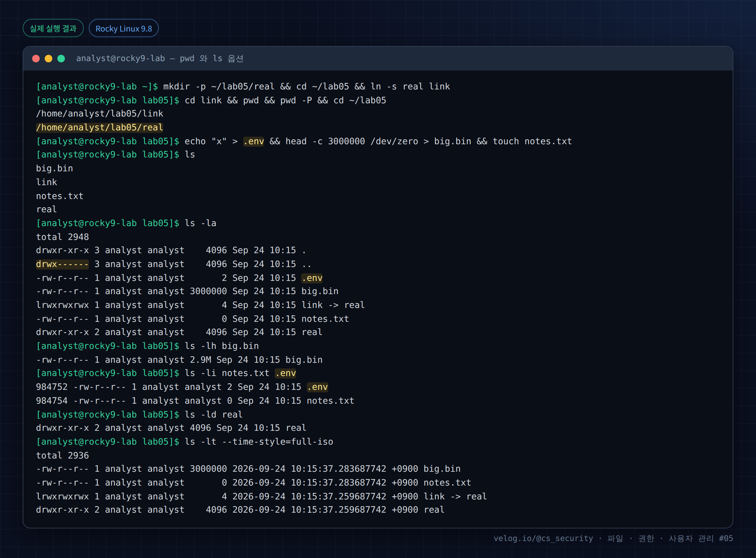
Task: Click 'notes.txt' in the full-iso time listing
Action: point(447,483)
